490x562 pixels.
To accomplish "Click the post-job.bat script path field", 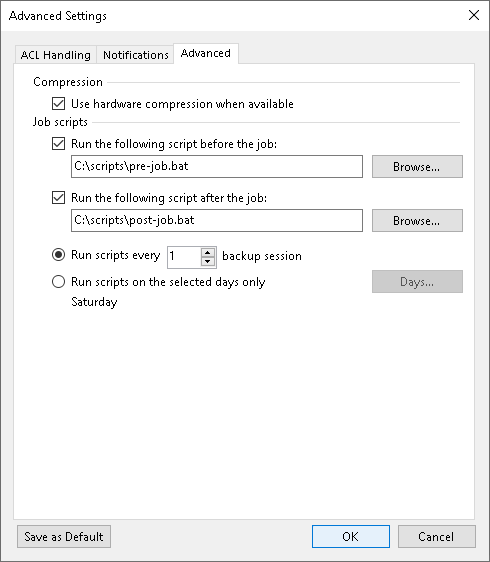I will (x=217, y=220).
